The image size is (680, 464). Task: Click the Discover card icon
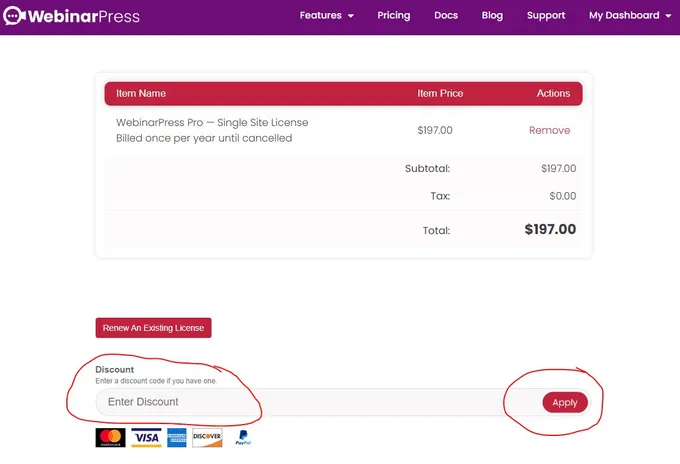pyautogui.click(x=207, y=438)
